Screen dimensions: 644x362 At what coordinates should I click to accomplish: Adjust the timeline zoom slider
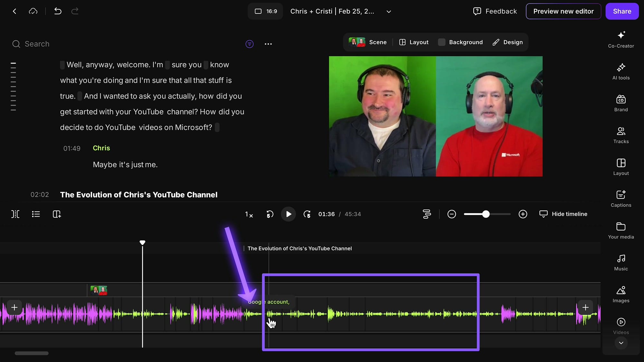pos(486,214)
